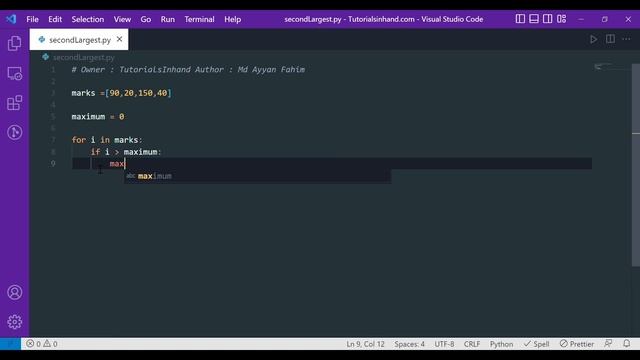Open the remote window indicator in status bar

(x=10, y=344)
